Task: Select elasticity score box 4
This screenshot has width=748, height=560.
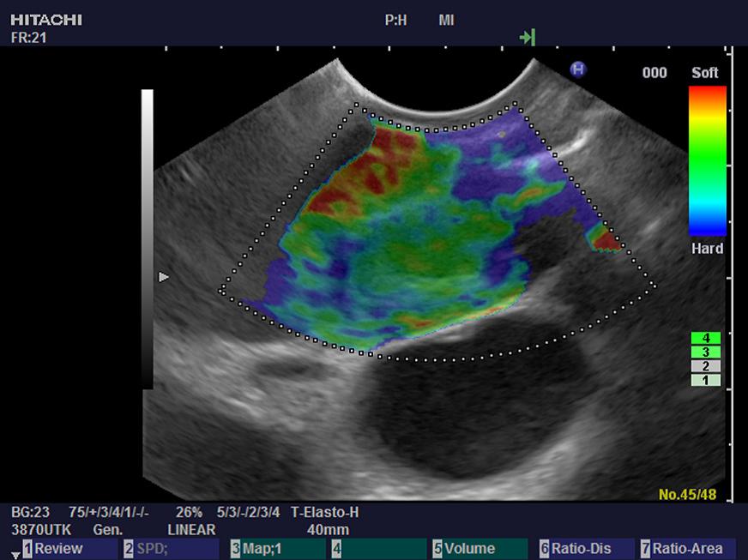Action: (706, 338)
